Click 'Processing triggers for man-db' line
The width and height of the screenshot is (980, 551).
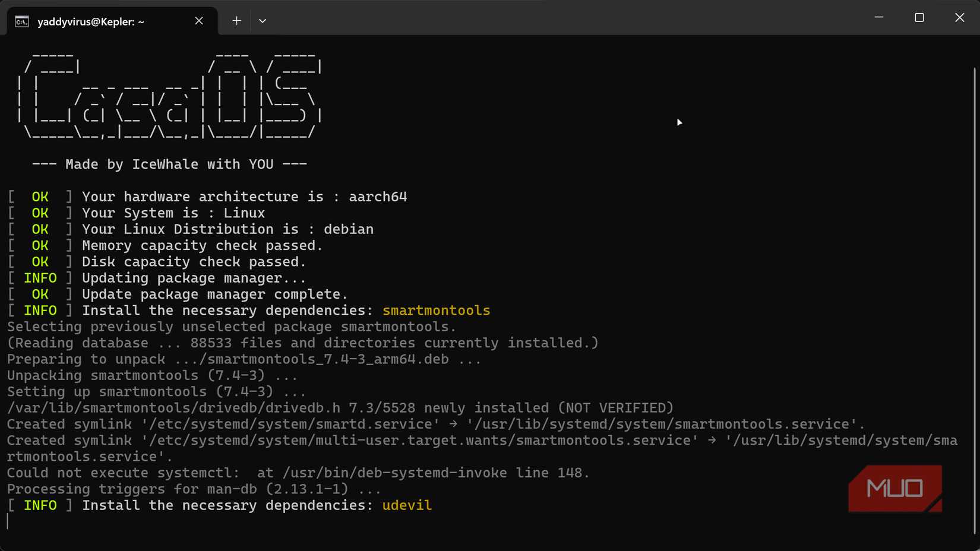coord(194,489)
